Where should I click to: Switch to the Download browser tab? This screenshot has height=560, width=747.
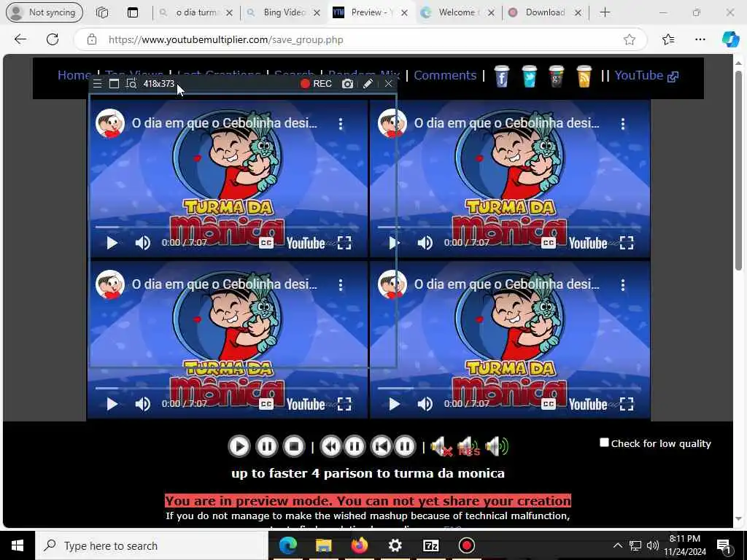pos(545,13)
